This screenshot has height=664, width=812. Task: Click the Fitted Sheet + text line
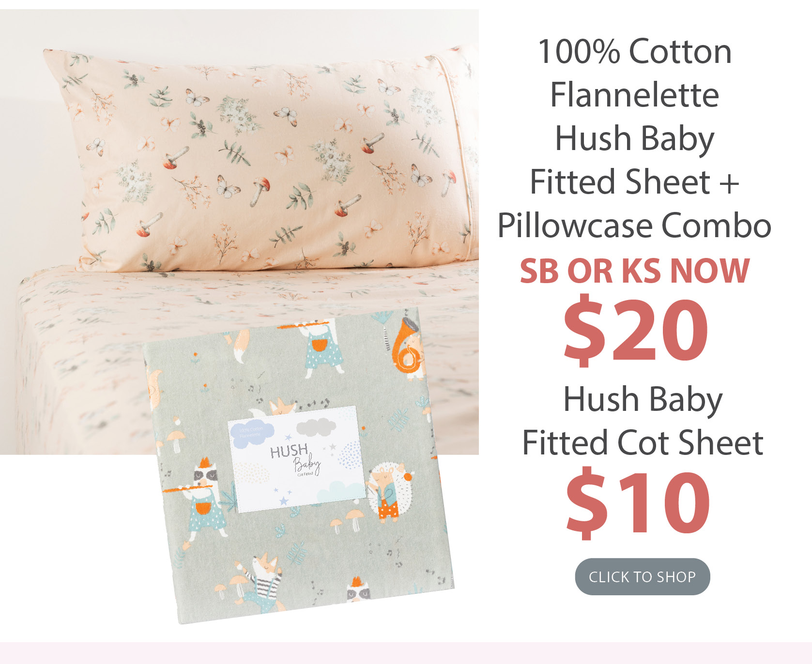[x=635, y=182]
